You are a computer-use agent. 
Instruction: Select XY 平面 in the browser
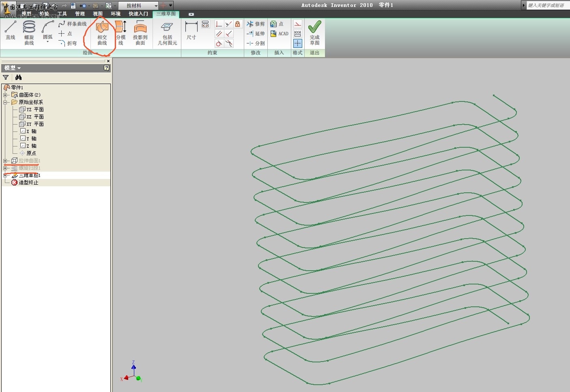click(x=32, y=124)
